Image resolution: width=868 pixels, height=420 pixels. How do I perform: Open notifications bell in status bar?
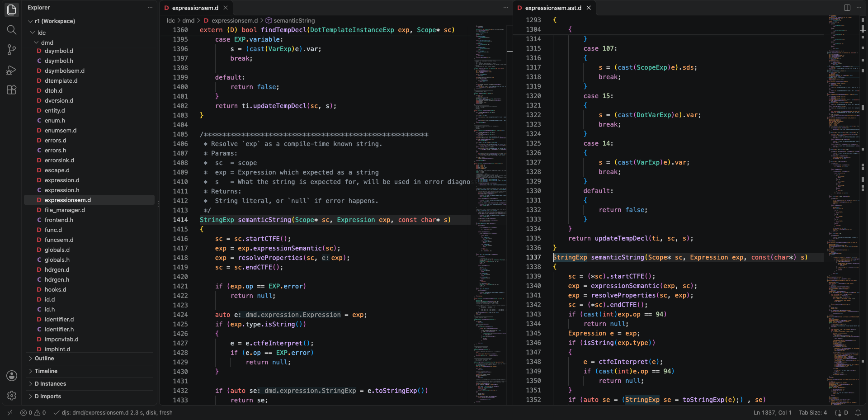[858, 413]
